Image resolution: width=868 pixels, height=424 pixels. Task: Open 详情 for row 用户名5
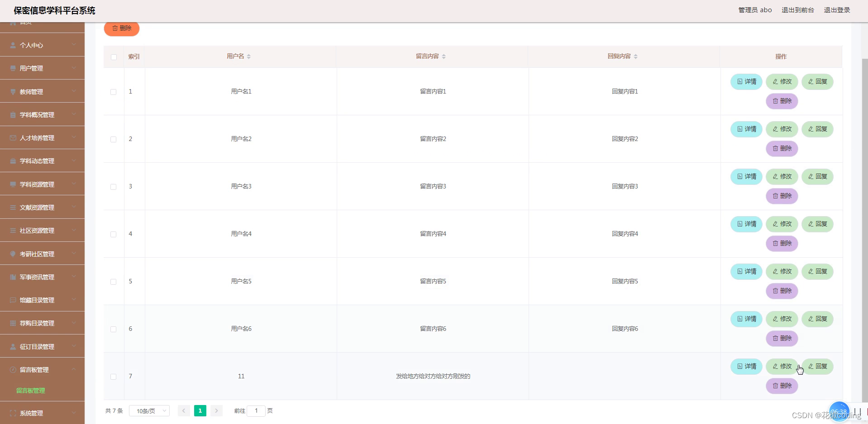[x=746, y=272]
